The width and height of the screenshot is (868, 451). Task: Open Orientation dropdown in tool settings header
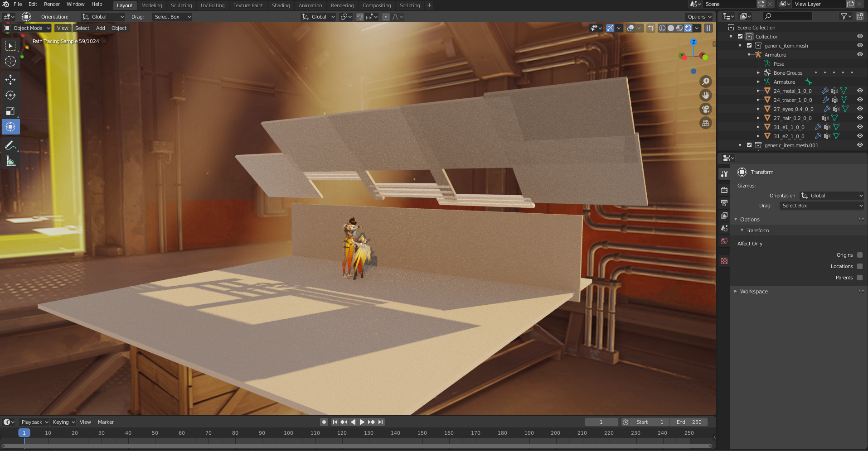(103, 17)
